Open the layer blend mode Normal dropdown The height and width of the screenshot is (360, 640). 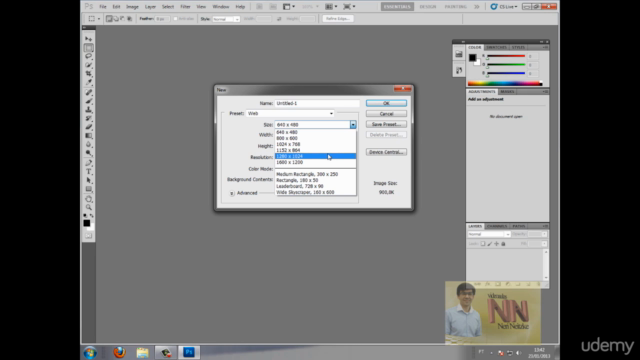coord(489,234)
